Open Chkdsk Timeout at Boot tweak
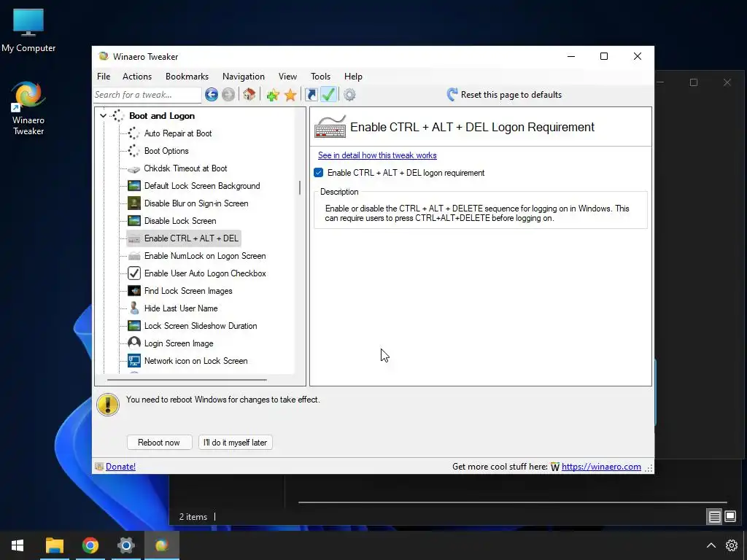747x560 pixels. click(185, 168)
